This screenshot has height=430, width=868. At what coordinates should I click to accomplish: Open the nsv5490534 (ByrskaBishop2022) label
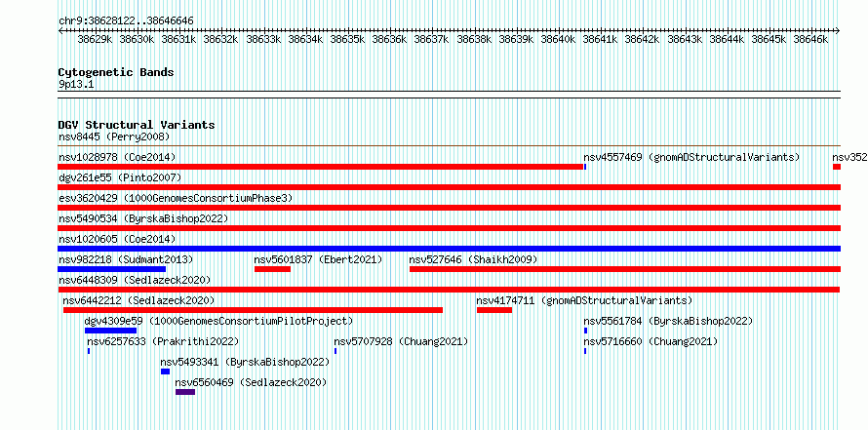point(143,218)
